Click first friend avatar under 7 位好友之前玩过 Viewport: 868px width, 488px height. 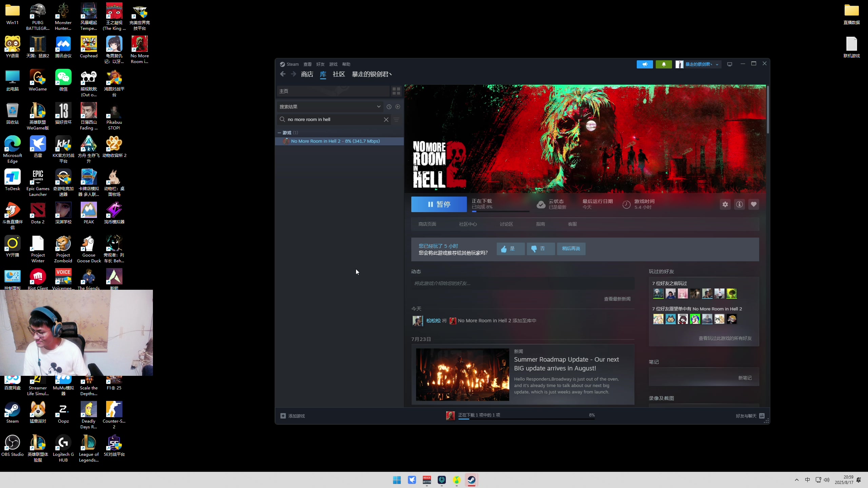658,293
